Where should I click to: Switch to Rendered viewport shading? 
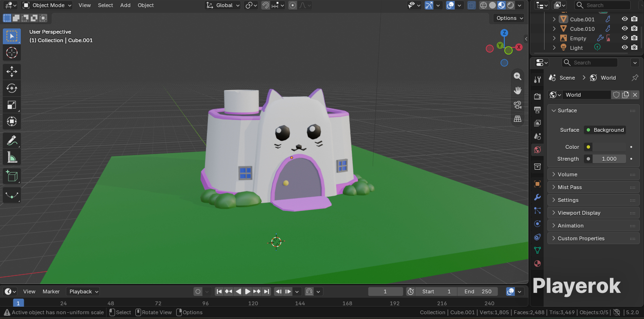[510, 5]
